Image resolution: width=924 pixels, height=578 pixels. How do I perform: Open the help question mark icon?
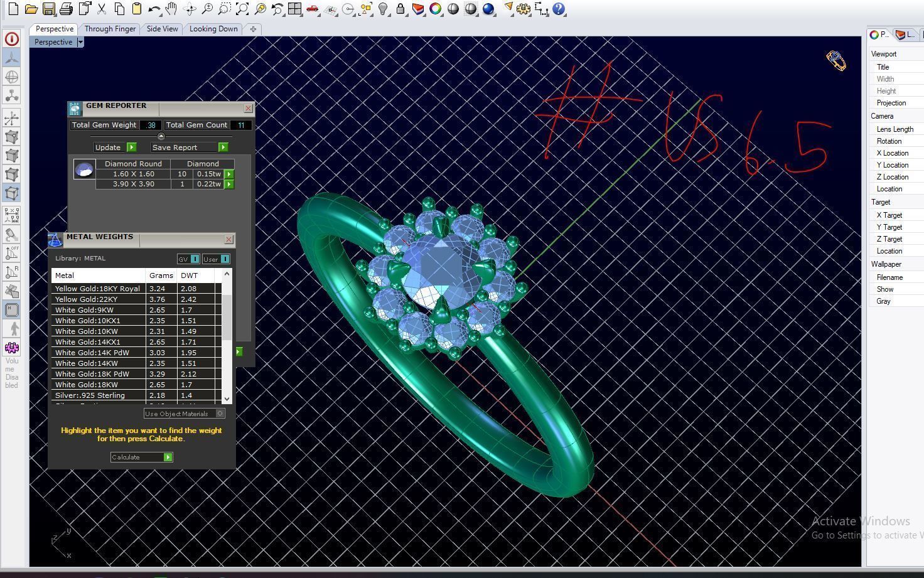coord(559,9)
